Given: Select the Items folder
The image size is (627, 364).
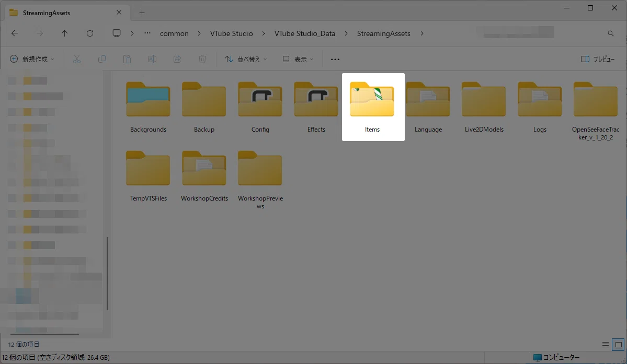Looking at the screenshot, I should (373, 107).
